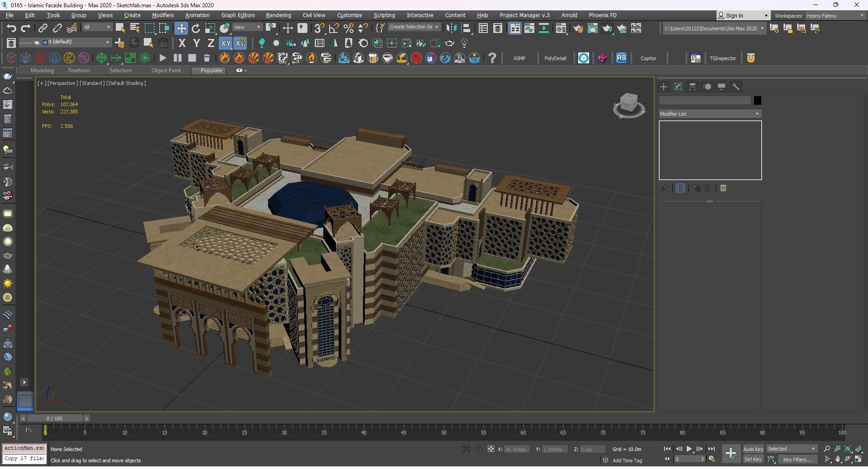Viewport: 868px width, 470px height.
Task: Open the Modifier List dropdown
Action: (x=710, y=114)
